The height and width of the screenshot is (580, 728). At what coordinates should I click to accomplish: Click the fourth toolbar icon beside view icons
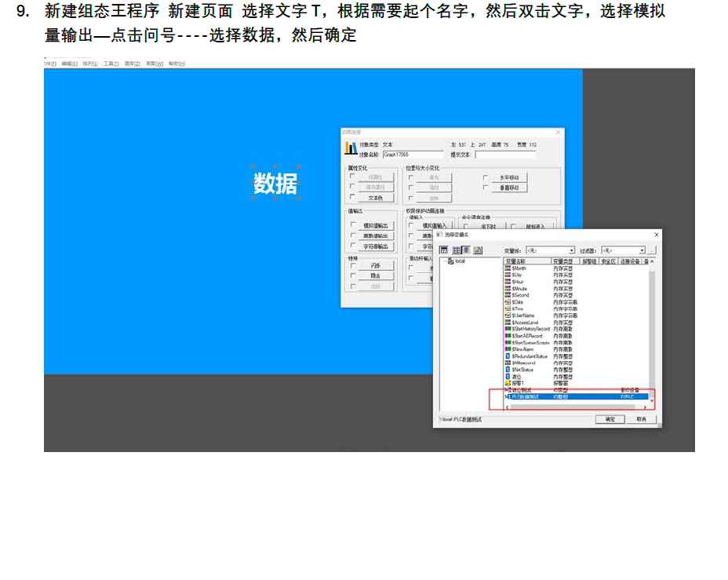coord(477,250)
